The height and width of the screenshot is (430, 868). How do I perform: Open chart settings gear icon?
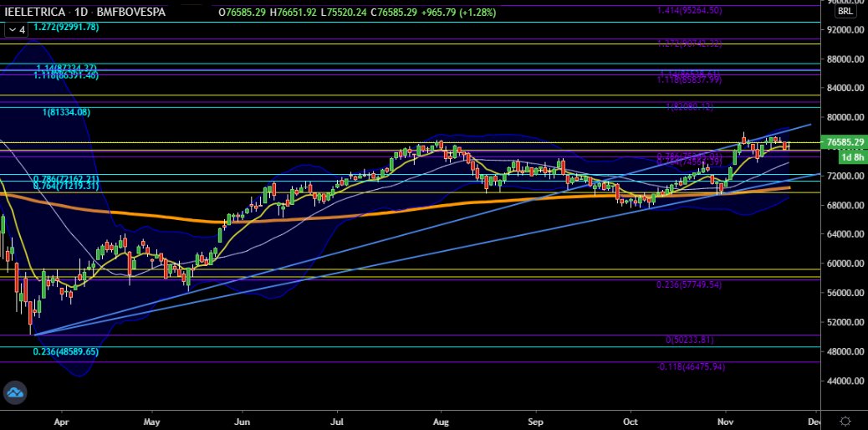845,421
